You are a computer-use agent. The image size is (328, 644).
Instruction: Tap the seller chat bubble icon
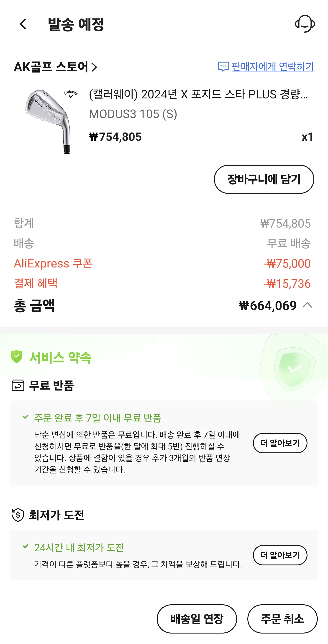[223, 67]
